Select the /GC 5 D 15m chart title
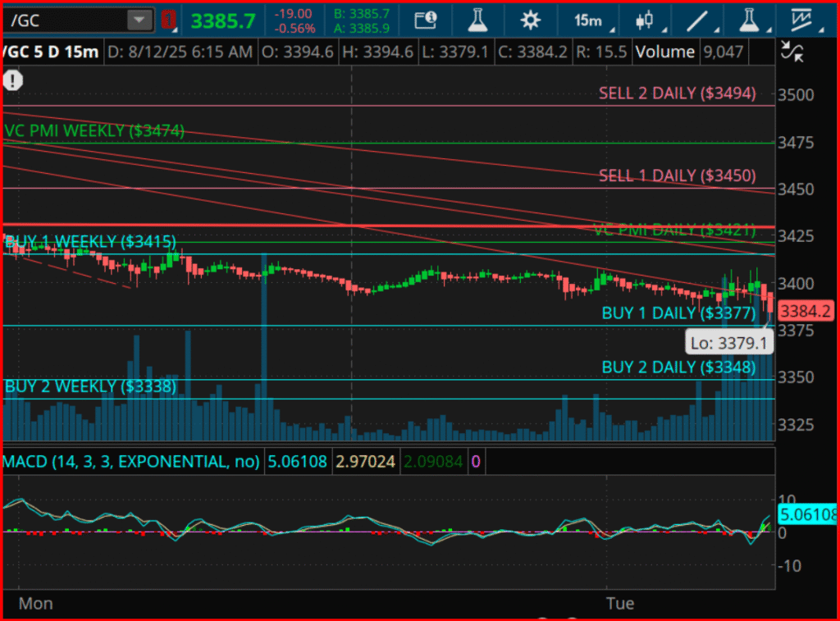This screenshot has width=840, height=621. click(x=51, y=53)
